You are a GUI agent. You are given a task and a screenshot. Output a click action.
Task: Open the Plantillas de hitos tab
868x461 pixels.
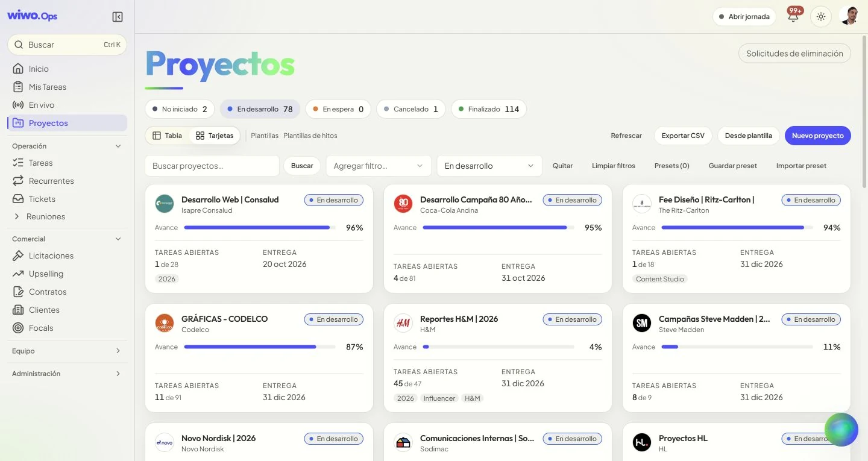[x=310, y=136]
